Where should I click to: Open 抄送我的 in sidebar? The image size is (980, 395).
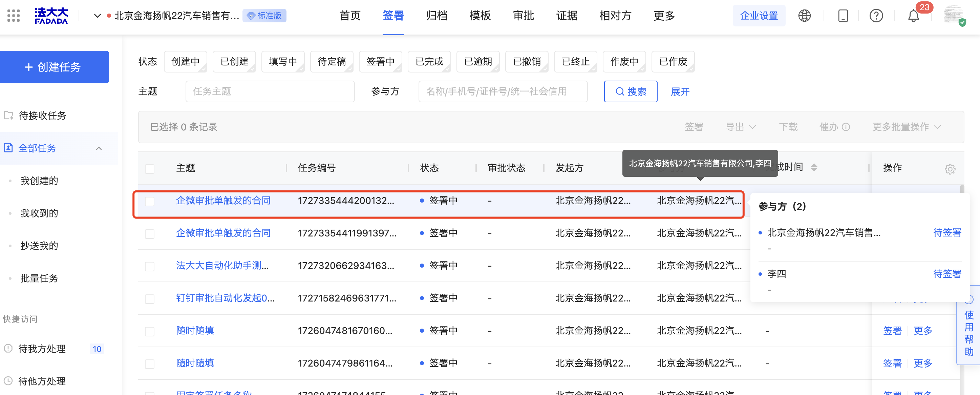pyautogui.click(x=39, y=246)
